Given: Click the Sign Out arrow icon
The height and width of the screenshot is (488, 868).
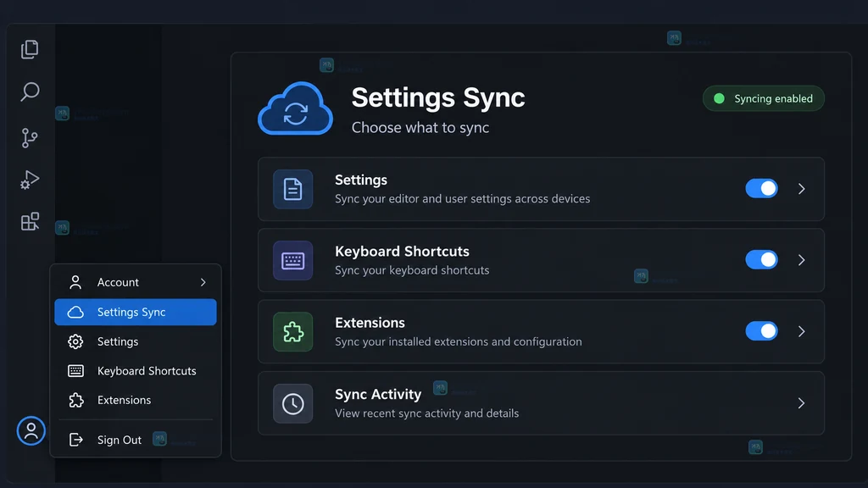Looking at the screenshot, I should click(75, 440).
